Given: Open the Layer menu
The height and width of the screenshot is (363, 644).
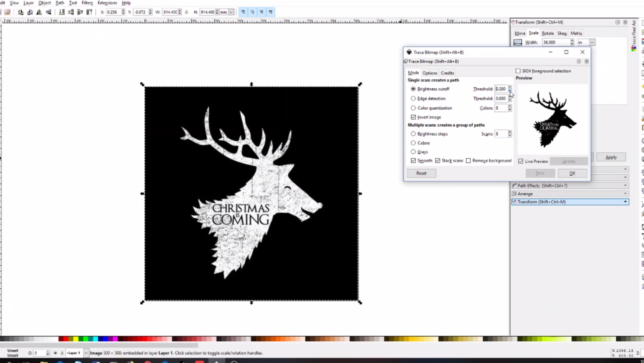Looking at the screenshot, I should point(28,3).
